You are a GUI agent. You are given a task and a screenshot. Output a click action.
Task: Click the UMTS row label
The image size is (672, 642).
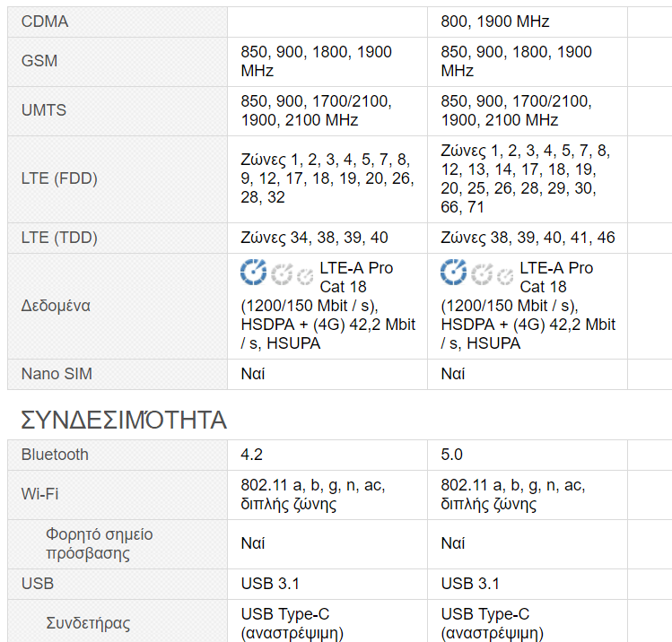(x=44, y=110)
